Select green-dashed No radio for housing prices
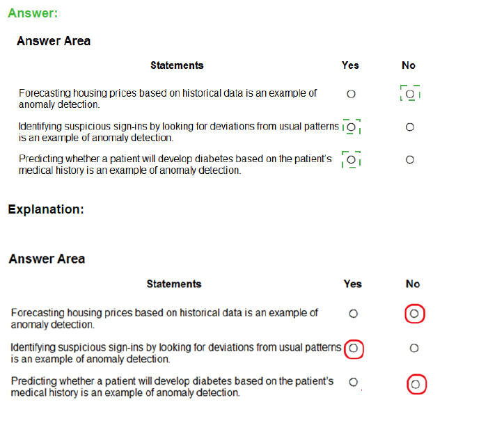The height and width of the screenshot is (425, 504). pyautogui.click(x=410, y=94)
